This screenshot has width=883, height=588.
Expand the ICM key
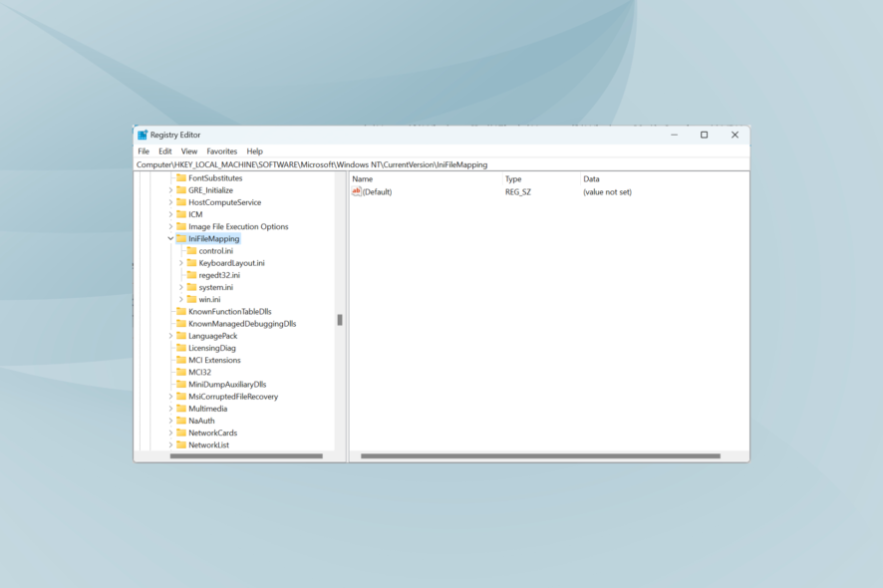[x=170, y=214]
